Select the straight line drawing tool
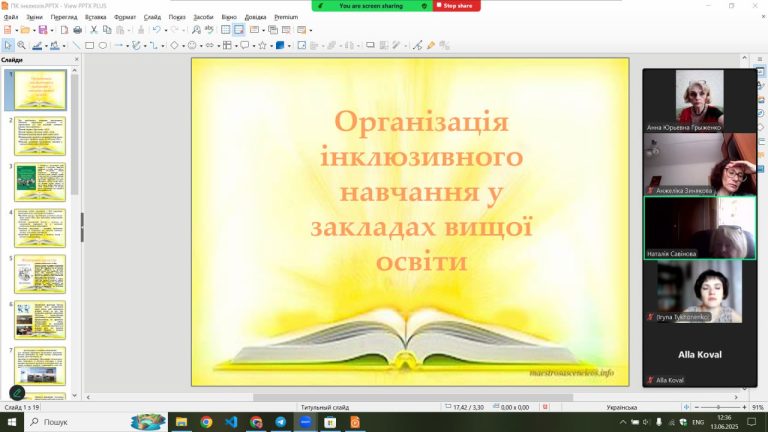 click(x=77, y=45)
